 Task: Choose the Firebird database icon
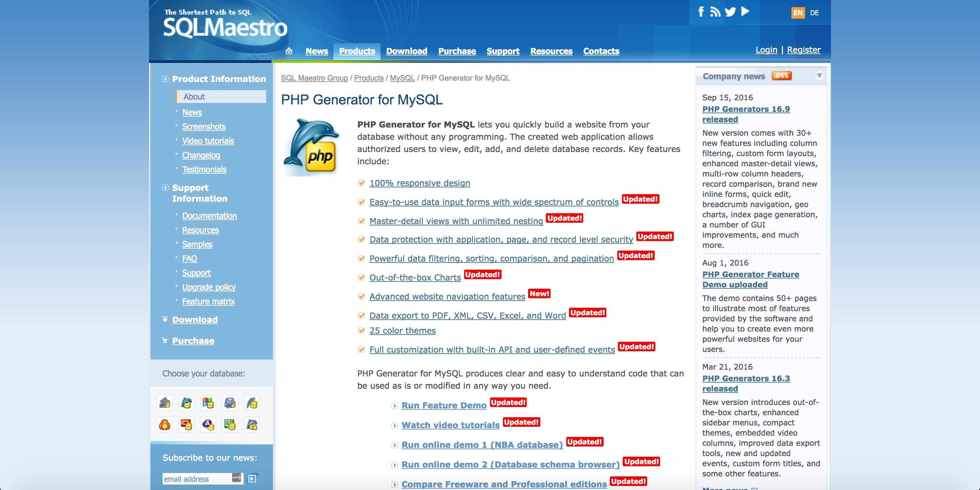(165, 425)
